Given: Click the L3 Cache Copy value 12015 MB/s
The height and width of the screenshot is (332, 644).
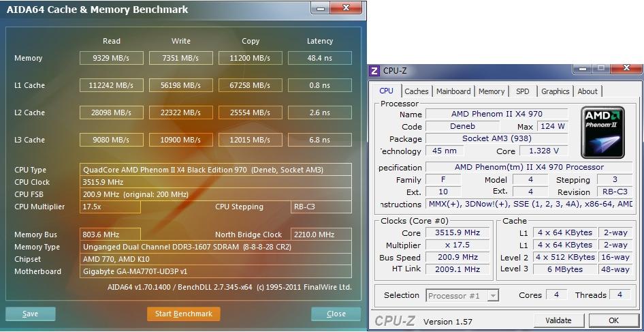Looking at the screenshot, I should [250, 140].
